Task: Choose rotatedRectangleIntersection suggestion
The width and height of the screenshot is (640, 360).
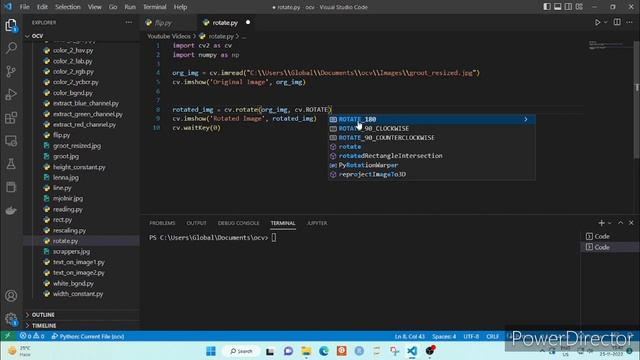Action: point(432,156)
